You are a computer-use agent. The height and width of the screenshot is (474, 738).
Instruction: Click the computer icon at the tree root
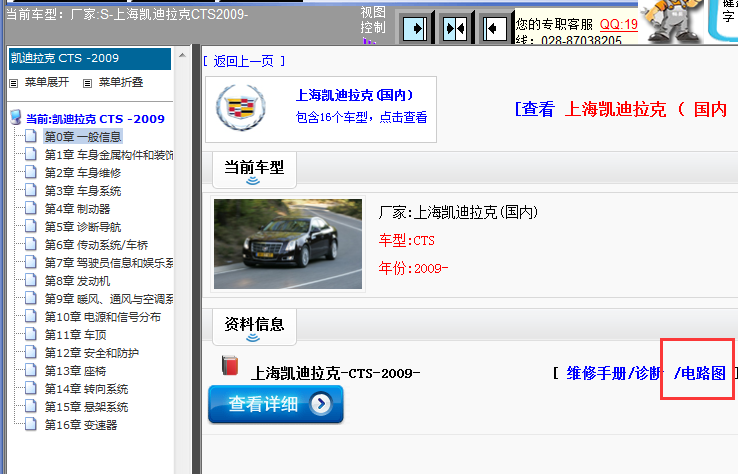[x=16, y=117]
